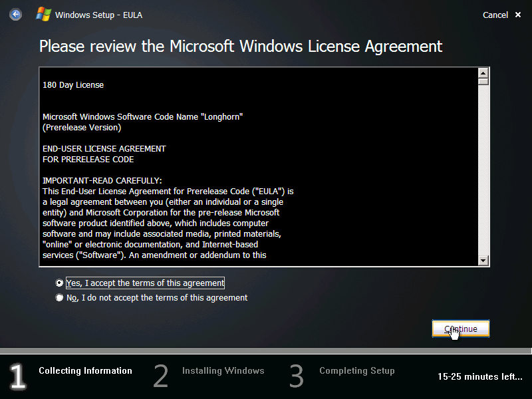Click the license scrollbar up arrow
Screen dimensions: 532x399
[483, 72]
